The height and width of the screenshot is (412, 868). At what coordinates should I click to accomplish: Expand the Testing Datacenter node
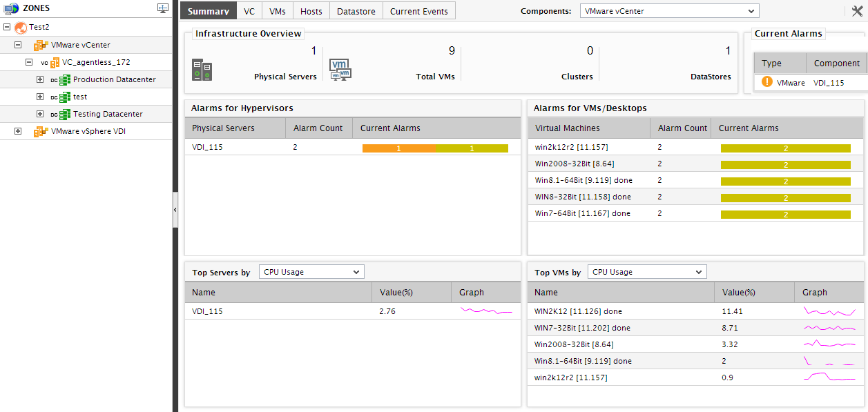pyautogui.click(x=40, y=114)
